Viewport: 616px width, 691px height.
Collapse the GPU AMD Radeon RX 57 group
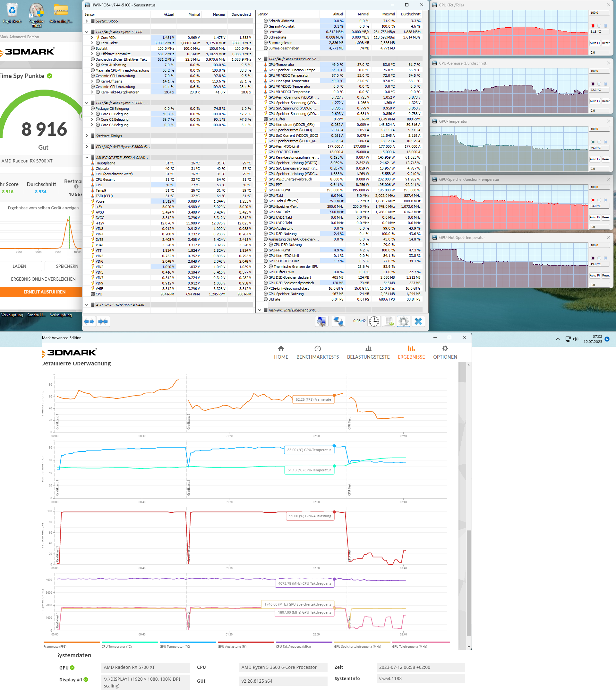point(260,59)
